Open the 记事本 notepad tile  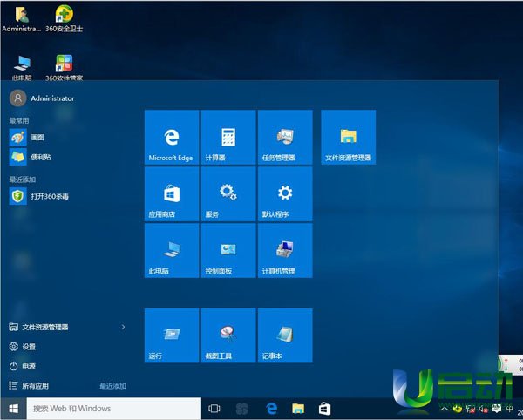pos(285,335)
